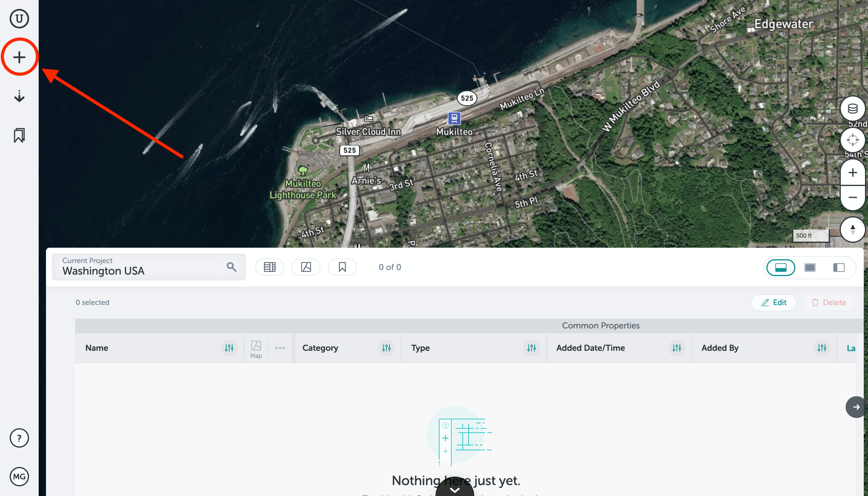Click the circled plus add icon
The image size is (868, 496).
coord(19,57)
